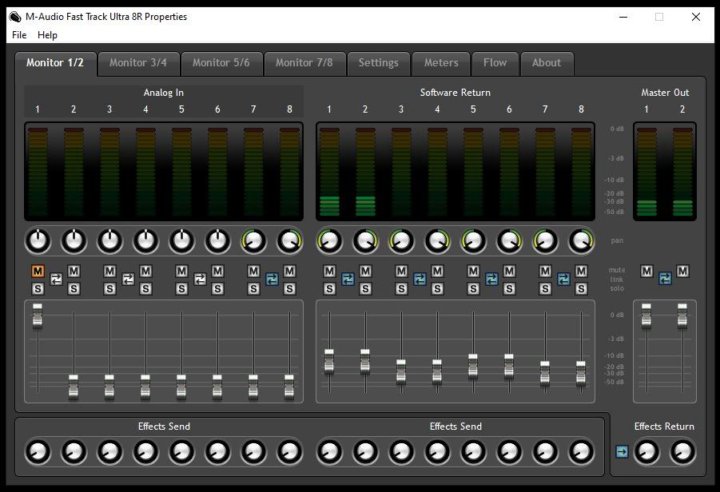Click the Master Out channel 2 fader
Image resolution: width=720 pixels, height=492 pixels.
click(682, 313)
